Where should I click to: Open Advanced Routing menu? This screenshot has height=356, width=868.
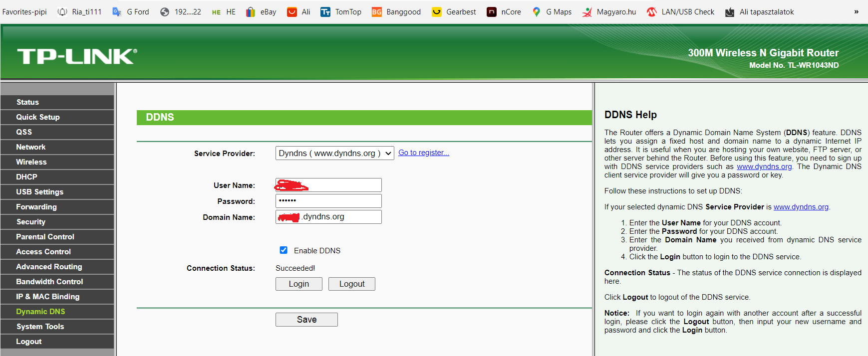[57, 267]
